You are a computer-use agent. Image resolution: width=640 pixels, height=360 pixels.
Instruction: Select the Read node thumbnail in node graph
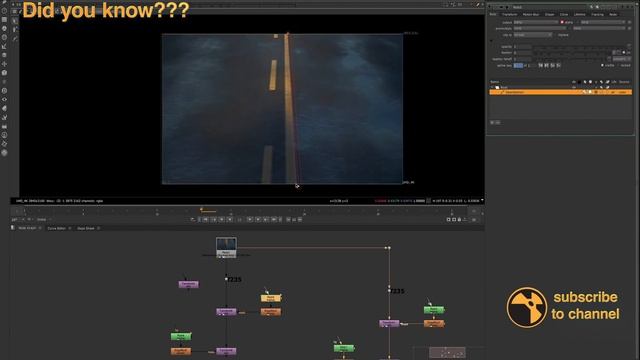coord(226,247)
